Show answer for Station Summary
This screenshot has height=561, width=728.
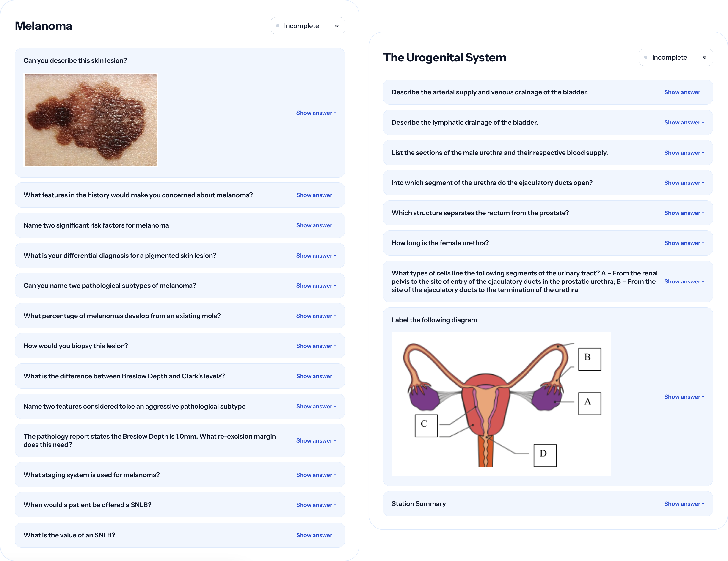click(x=684, y=504)
